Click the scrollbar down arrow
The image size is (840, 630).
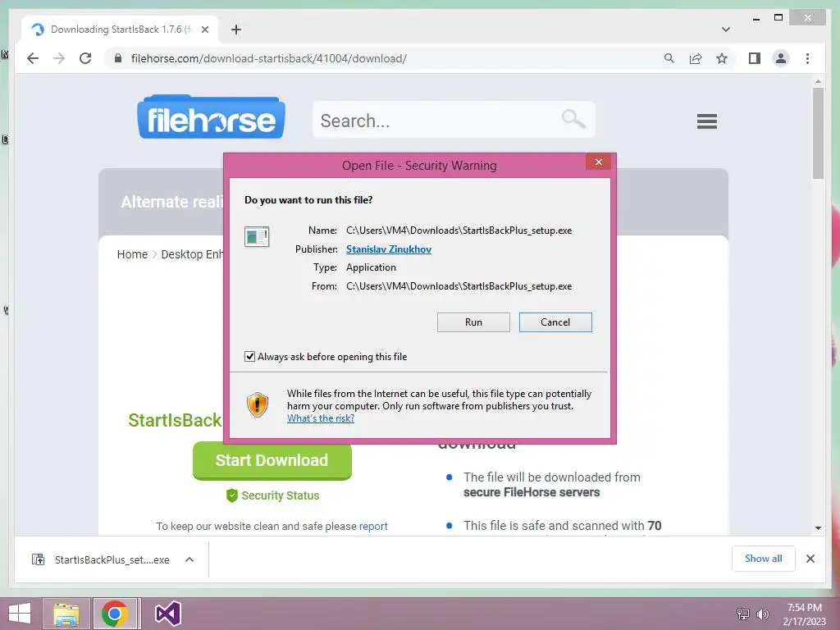[x=818, y=528]
